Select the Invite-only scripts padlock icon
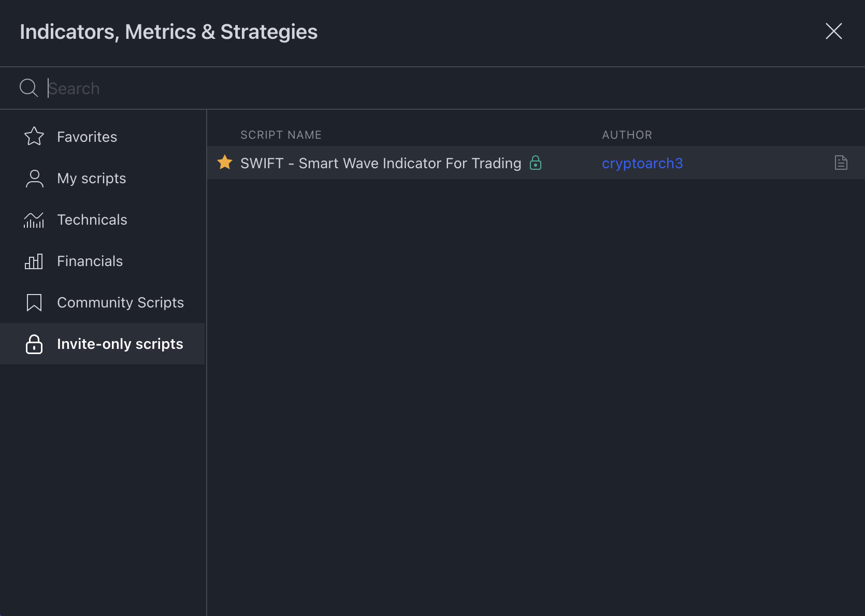This screenshot has width=865, height=616. (33, 344)
